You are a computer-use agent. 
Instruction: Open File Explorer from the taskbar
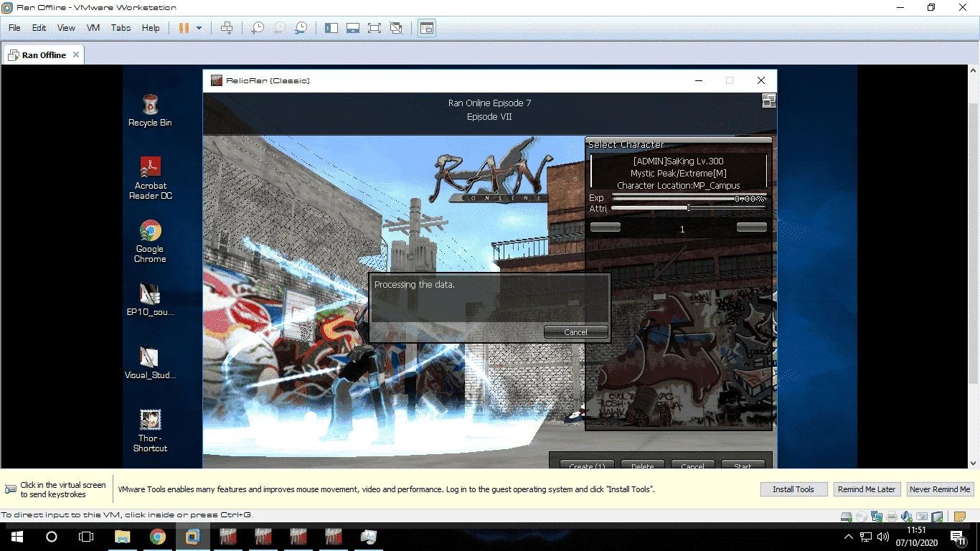123,537
